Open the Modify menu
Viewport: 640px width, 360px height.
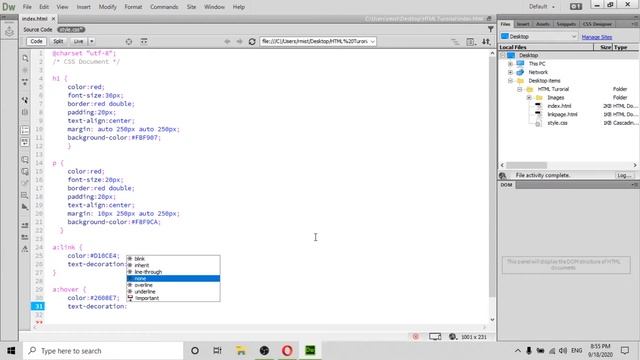[107, 7]
